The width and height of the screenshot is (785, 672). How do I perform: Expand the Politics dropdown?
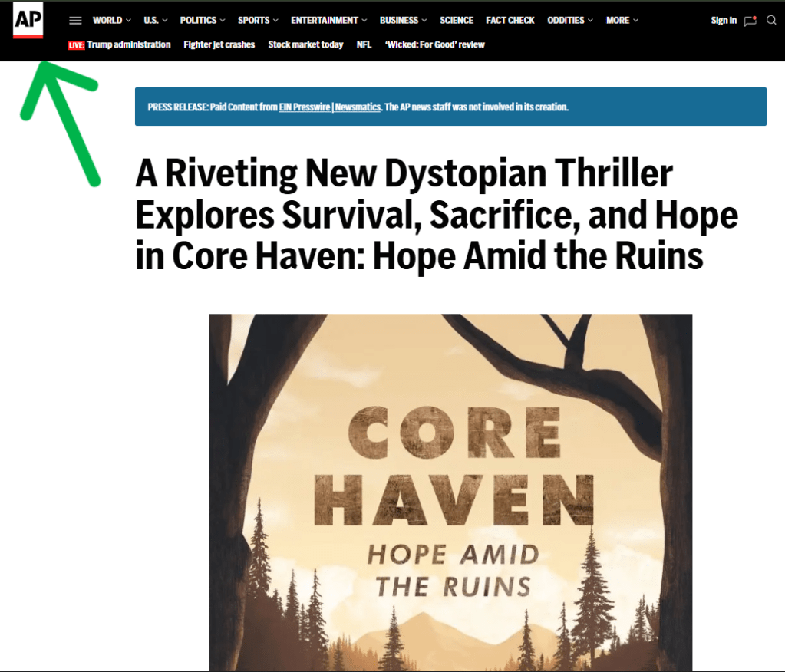pos(203,21)
